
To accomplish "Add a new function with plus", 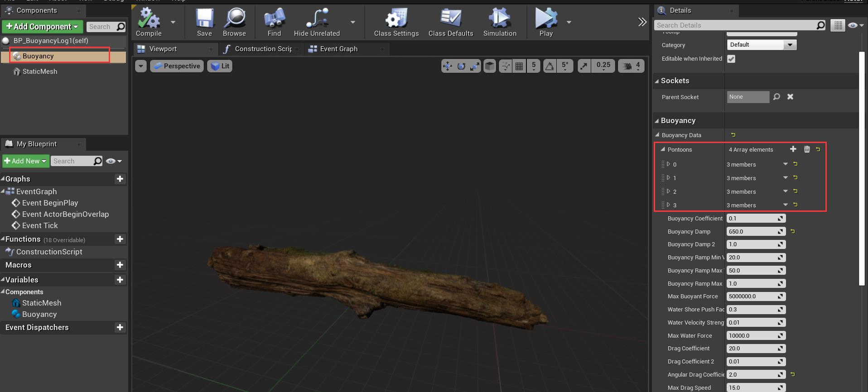I will (120, 239).
